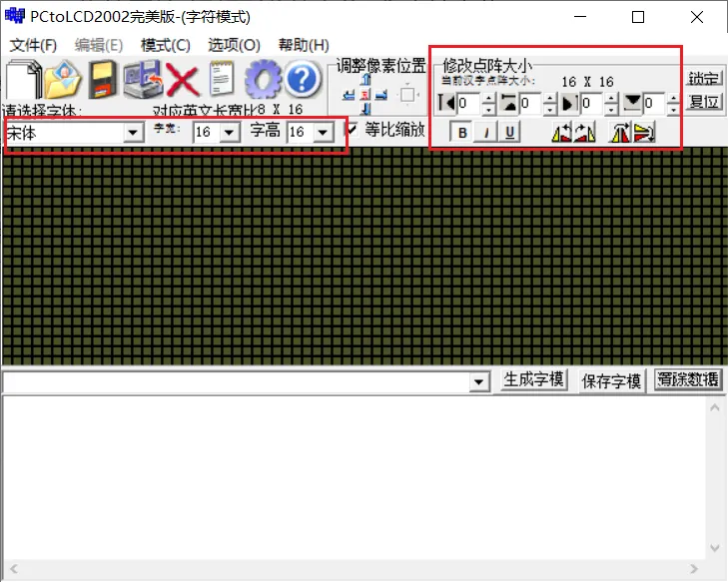Click the bottom-margin black triangle icon
The height and width of the screenshot is (582, 728).
632,103
